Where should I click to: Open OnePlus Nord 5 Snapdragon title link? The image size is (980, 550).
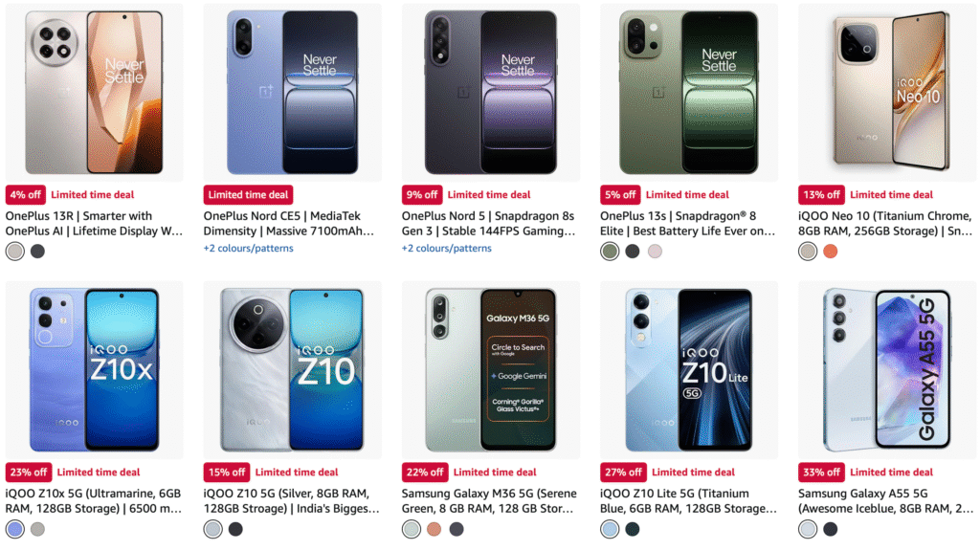489,223
